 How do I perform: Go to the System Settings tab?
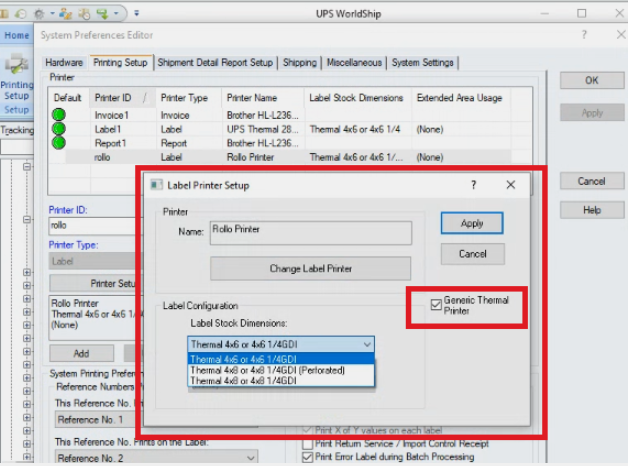tap(423, 62)
